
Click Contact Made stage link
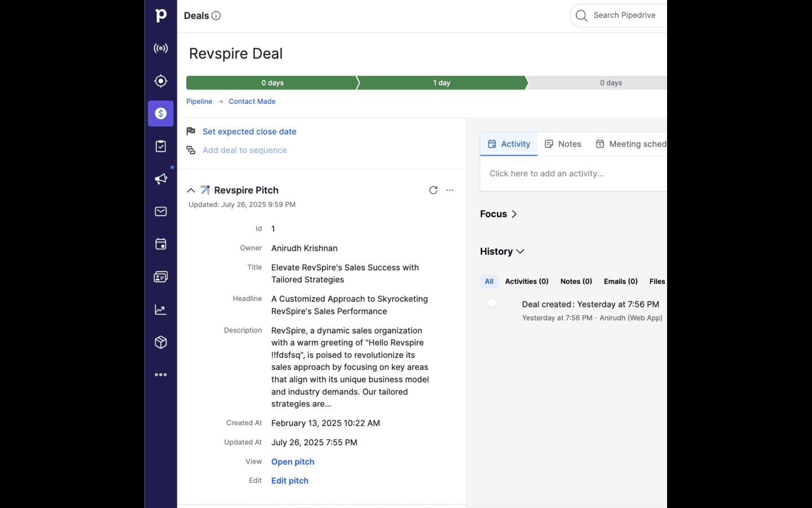tap(252, 102)
